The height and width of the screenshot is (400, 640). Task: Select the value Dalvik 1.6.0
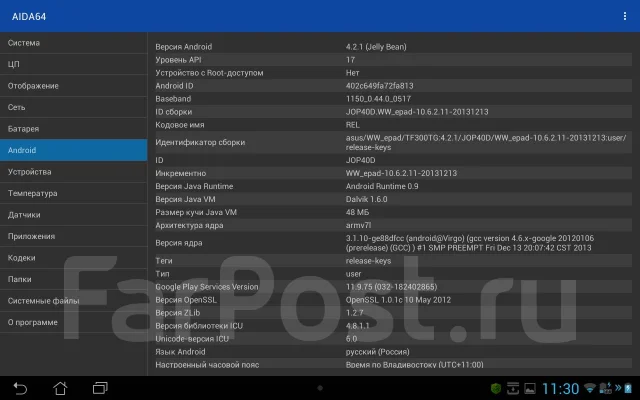point(367,199)
